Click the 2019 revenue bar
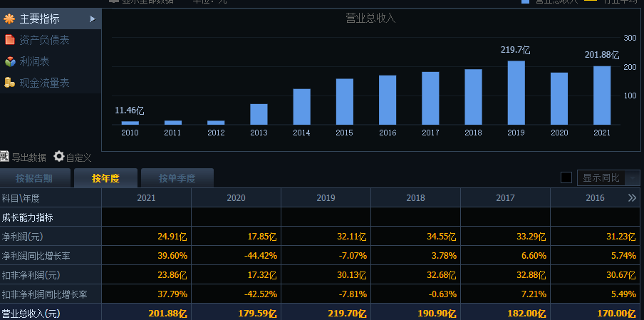The height and width of the screenshot is (320, 644). coord(516,93)
